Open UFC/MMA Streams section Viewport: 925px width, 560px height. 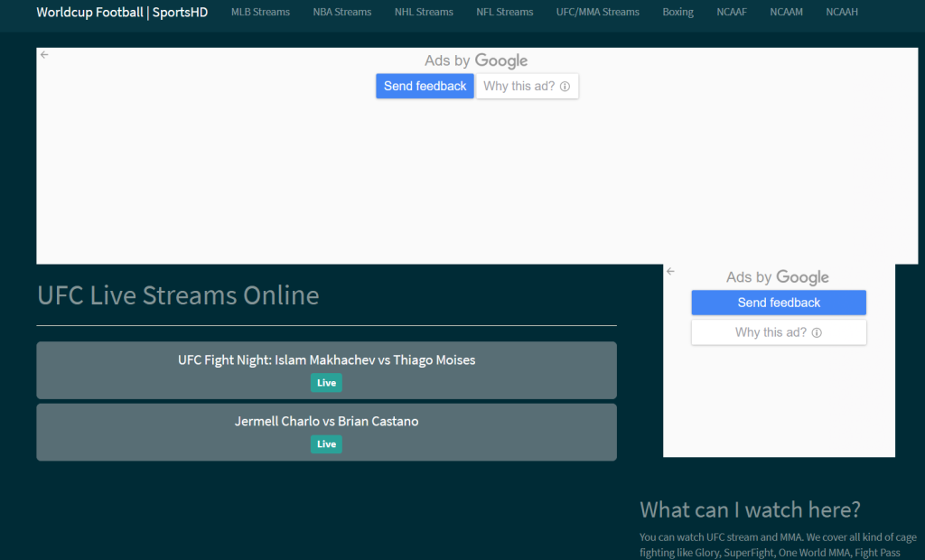pos(597,13)
